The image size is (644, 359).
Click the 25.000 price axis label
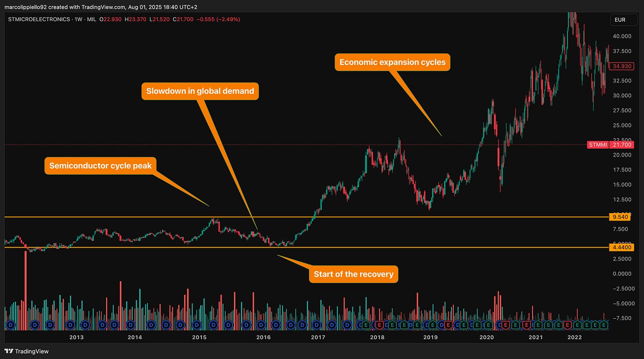tap(621, 125)
